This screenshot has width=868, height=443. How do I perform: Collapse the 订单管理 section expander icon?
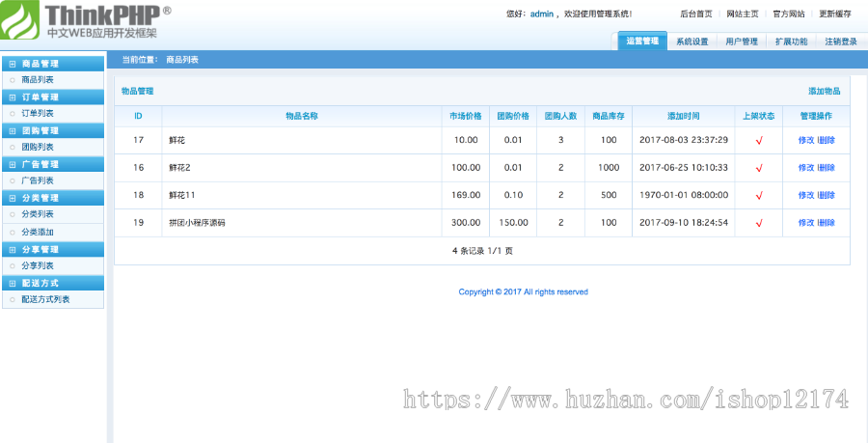(13, 97)
